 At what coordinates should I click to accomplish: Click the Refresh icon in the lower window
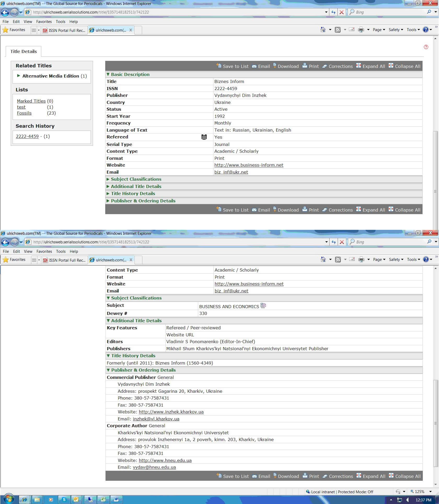[333, 242]
